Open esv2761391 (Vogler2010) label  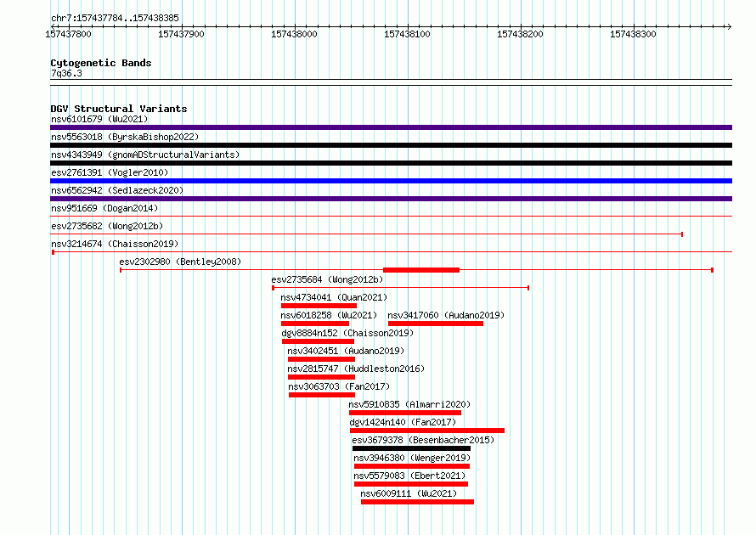110,172
